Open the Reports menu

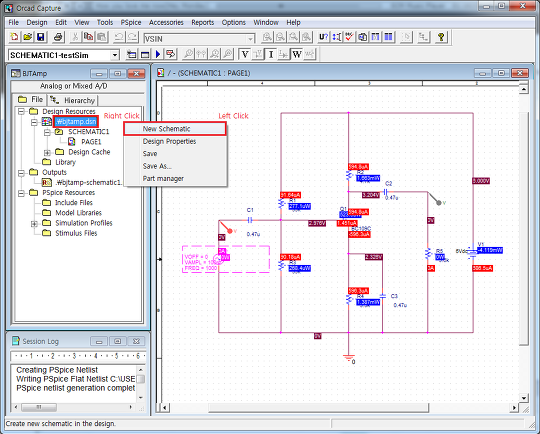click(202, 22)
